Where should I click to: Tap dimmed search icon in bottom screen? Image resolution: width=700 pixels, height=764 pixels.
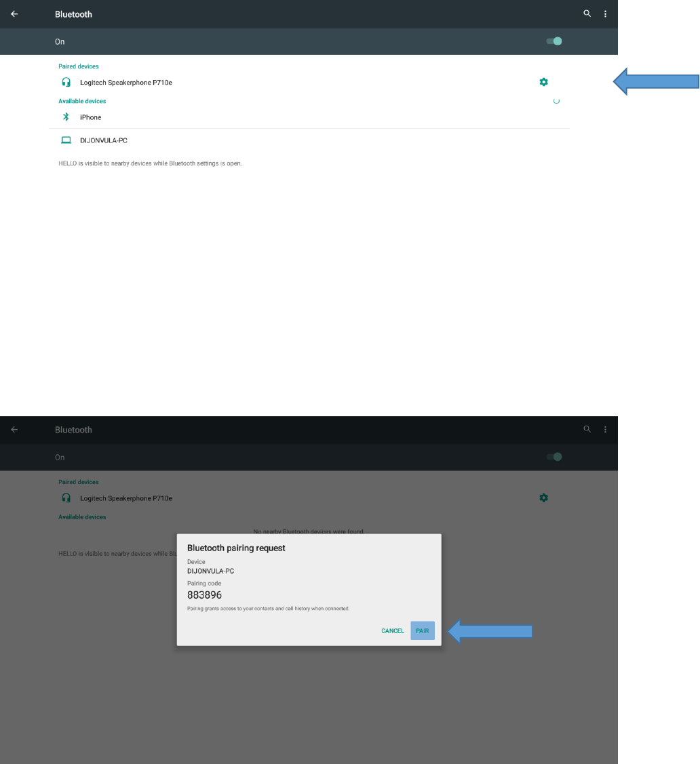click(x=587, y=429)
